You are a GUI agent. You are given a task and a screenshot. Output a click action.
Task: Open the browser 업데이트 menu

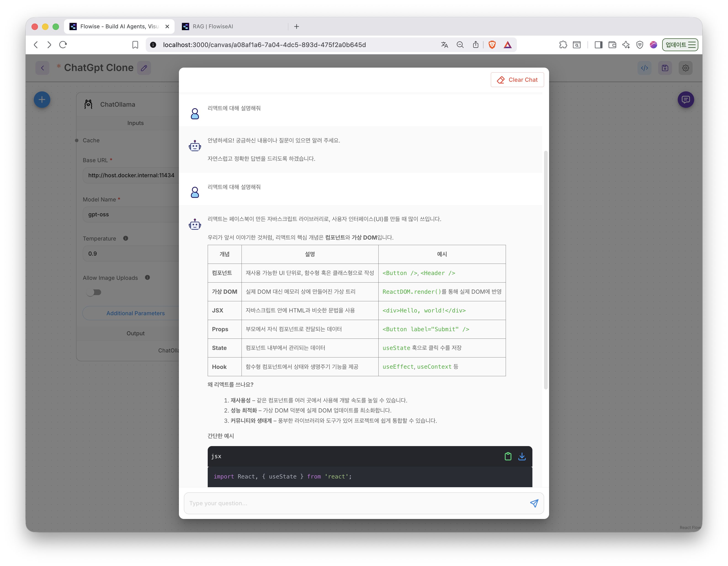point(680,45)
